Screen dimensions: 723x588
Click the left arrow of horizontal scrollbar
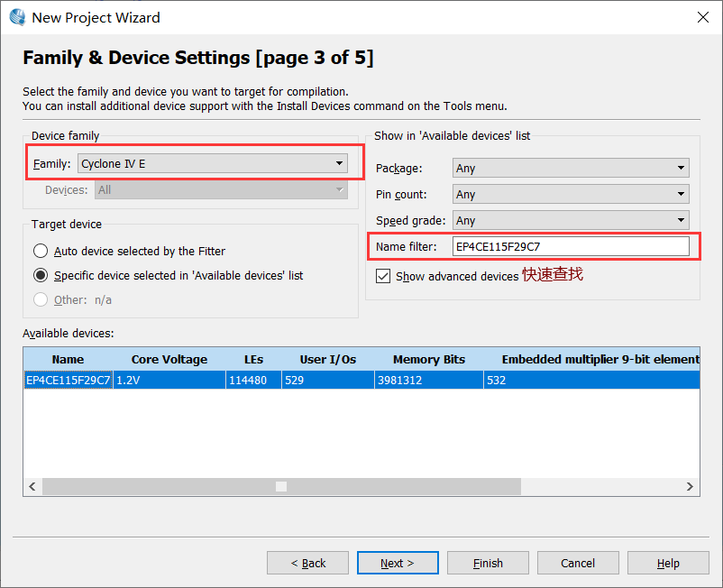(x=32, y=486)
